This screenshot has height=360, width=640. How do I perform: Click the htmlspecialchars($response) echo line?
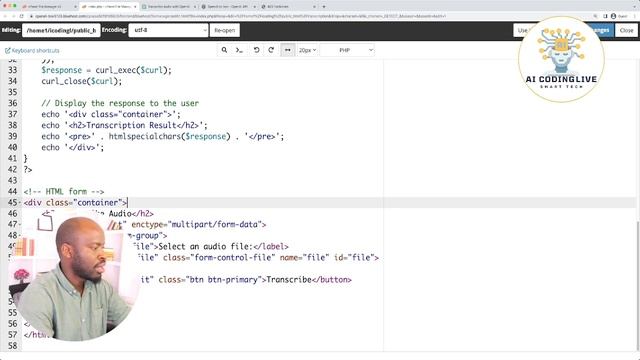pyautogui.click(x=162, y=136)
